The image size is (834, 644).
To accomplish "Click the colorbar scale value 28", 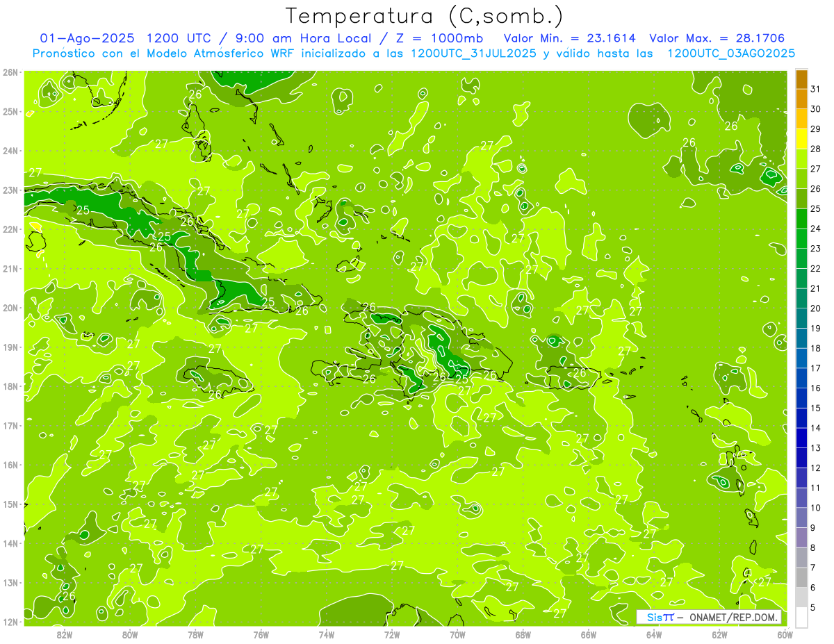I will [816, 149].
